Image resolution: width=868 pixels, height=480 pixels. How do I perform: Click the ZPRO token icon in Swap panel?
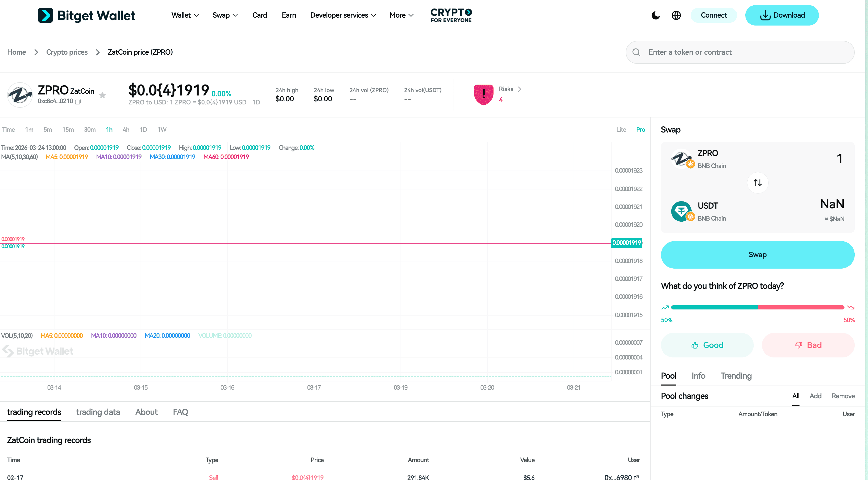point(682,158)
